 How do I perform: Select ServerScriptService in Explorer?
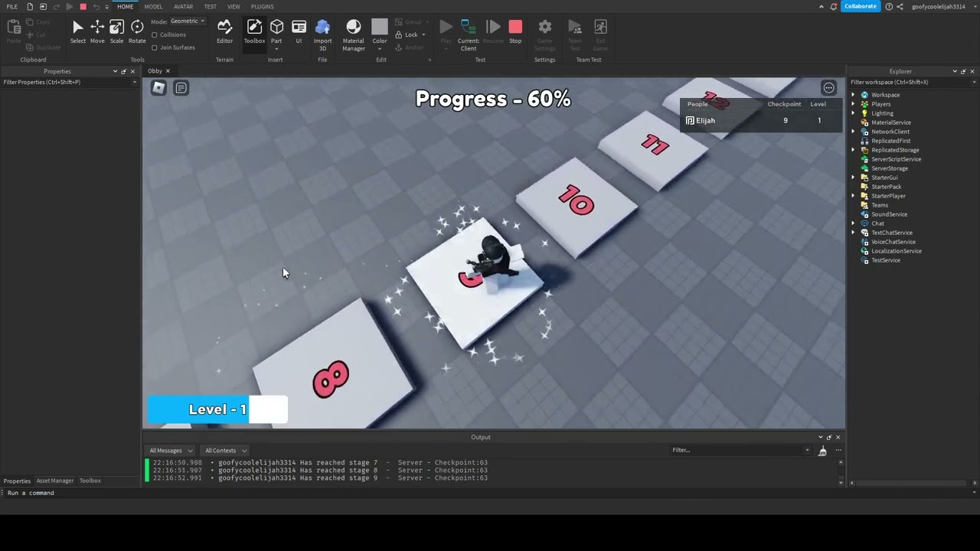coord(896,159)
